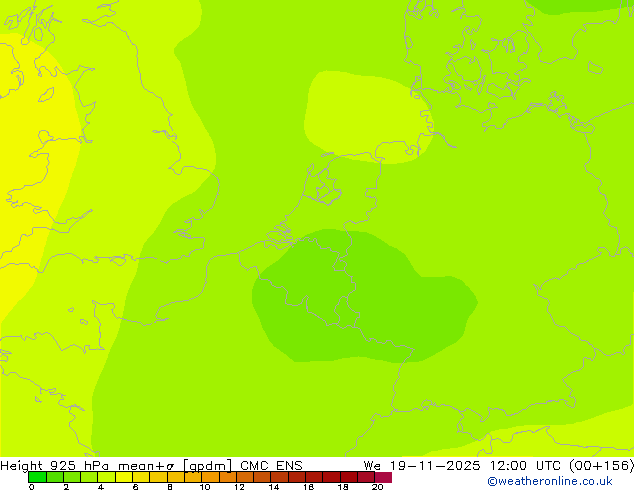Pick the deep red swatch for 18–19
Viewport: 634px width, 490px height.
[349, 477]
